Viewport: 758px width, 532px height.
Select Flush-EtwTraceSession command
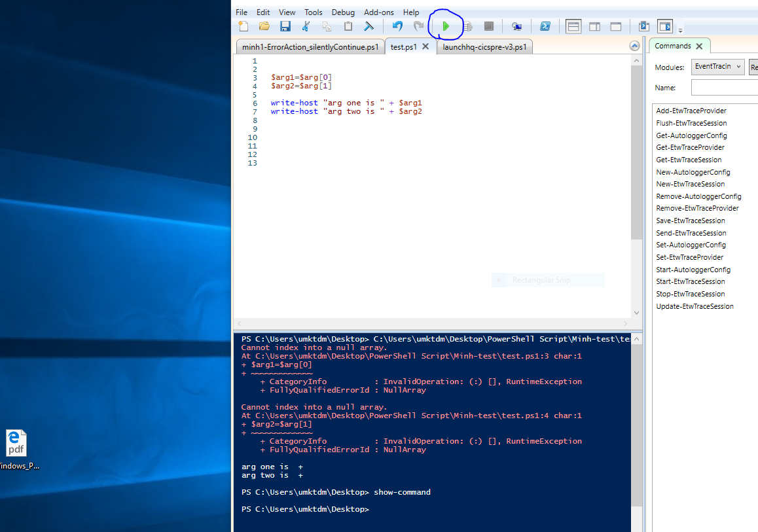[691, 123]
